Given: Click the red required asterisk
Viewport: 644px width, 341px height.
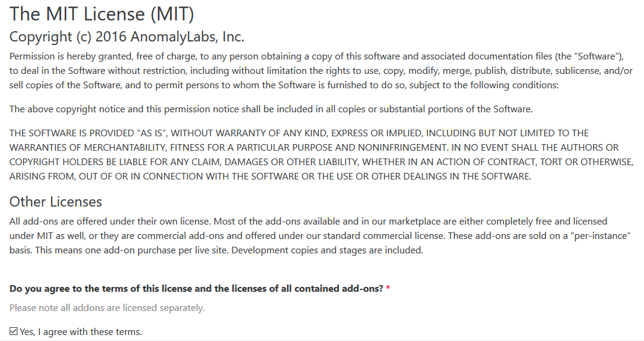Looking at the screenshot, I should point(388,289).
